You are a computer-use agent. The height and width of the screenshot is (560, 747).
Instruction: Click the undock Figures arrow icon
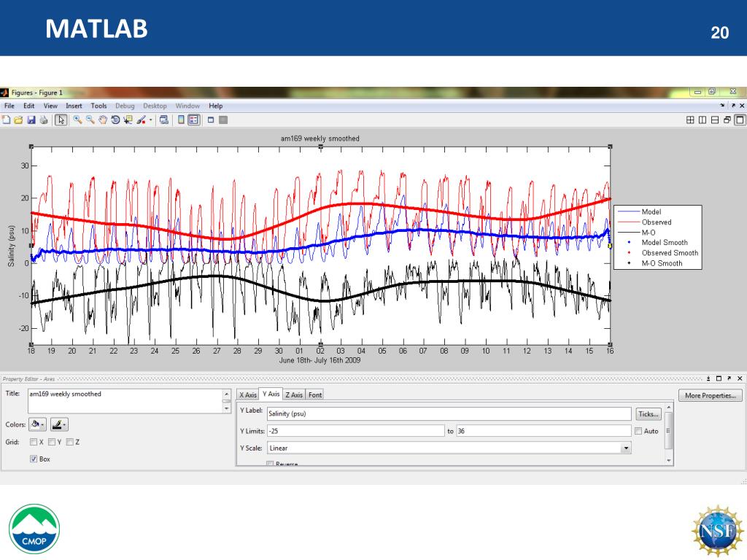point(733,105)
